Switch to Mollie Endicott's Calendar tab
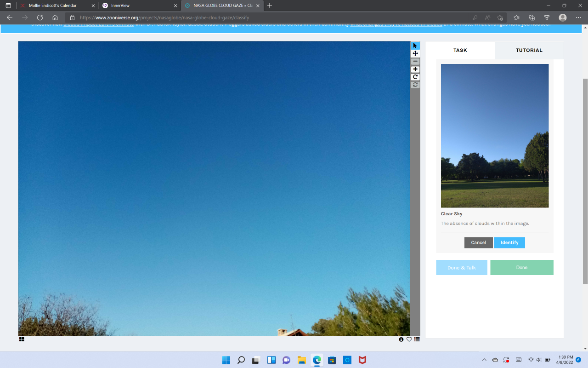Screen dimensions: 588x368 coord(57,6)
